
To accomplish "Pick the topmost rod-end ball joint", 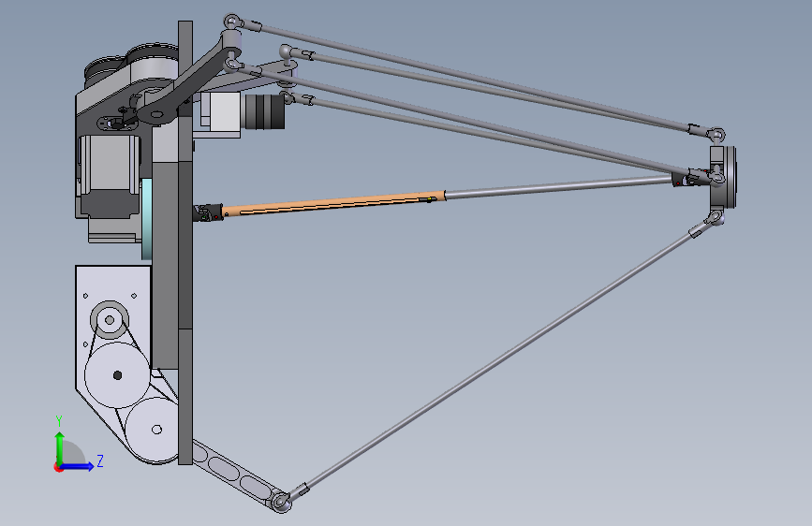I will pos(233,22).
